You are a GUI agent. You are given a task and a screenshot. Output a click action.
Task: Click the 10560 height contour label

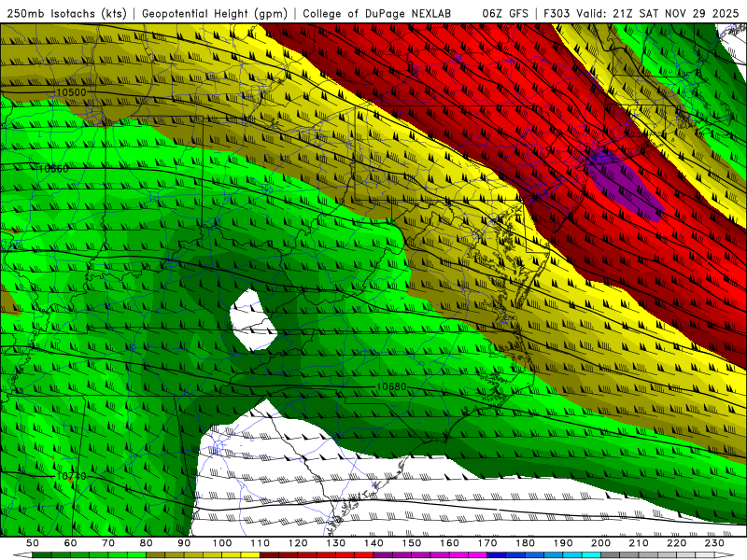pos(53,169)
